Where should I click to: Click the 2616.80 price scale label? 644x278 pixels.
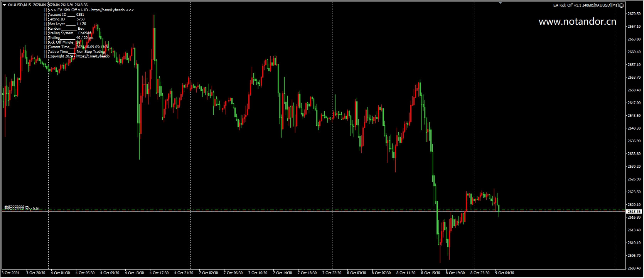point(634,217)
